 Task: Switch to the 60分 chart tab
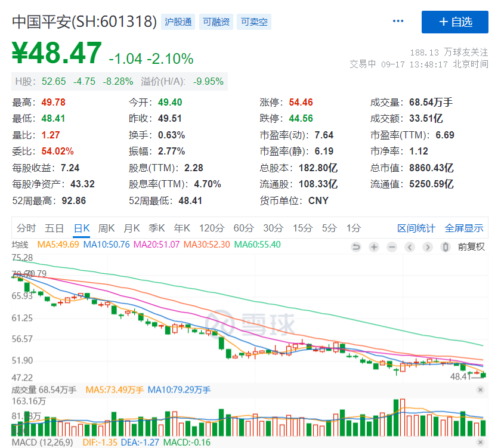[x=243, y=228]
